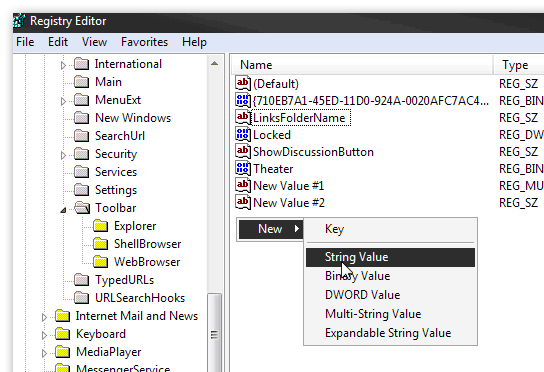Select the ShellBrowser subfolder icon
This screenshot has height=372, width=544.
[101, 244]
